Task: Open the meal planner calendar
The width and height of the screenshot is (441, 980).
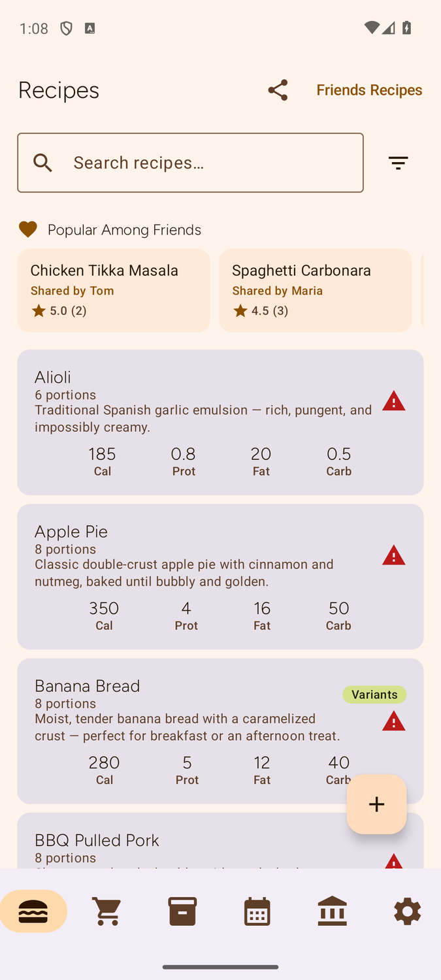Action: click(257, 911)
